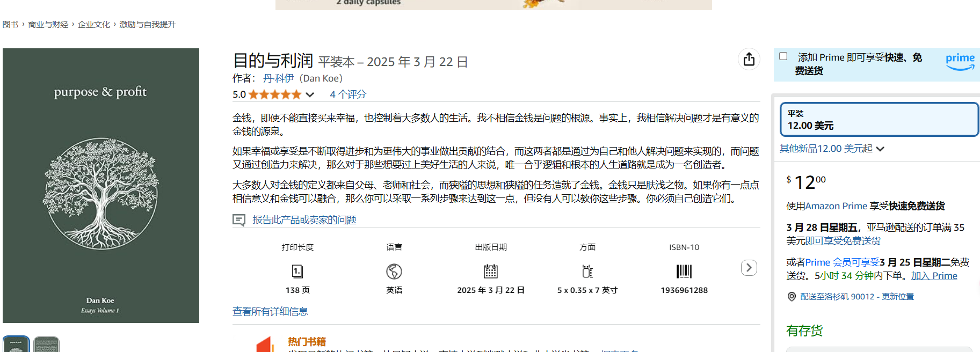
Task: Click the 英语 language value
Action: (394, 290)
